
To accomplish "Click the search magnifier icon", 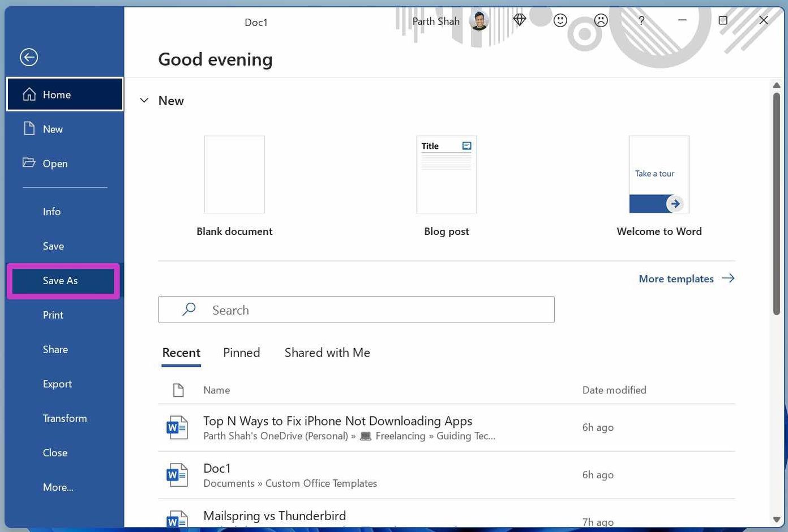I will [189, 309].
